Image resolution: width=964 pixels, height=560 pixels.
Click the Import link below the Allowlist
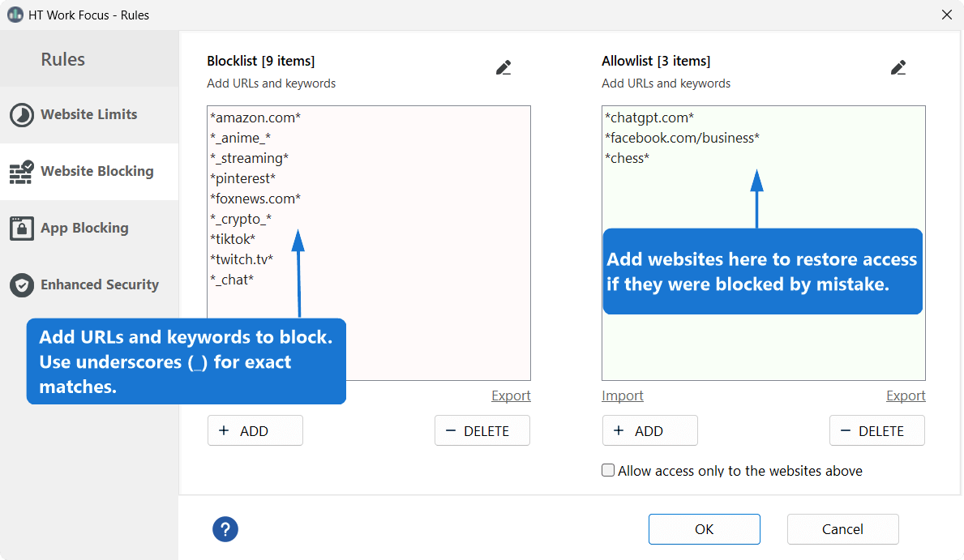coord(623,395)
